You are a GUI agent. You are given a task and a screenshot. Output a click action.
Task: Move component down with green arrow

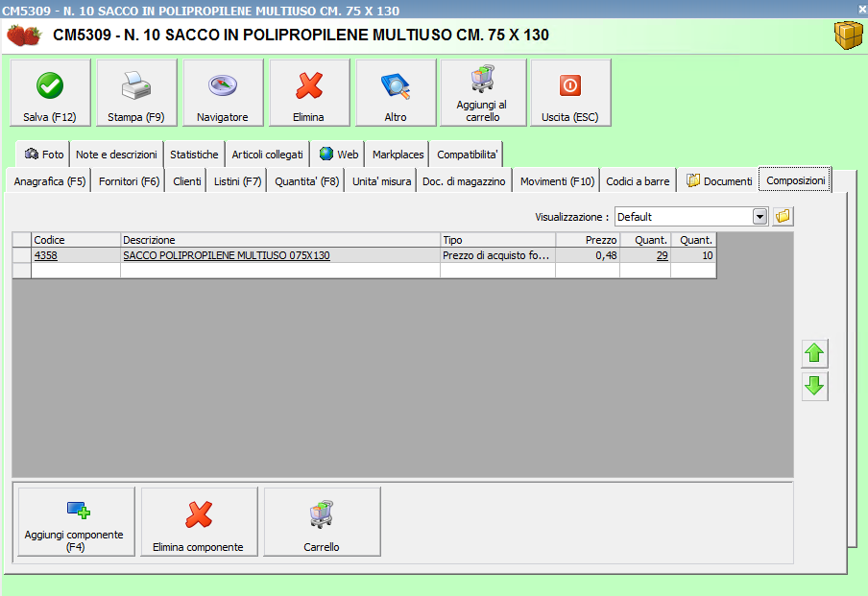[814, 386]
